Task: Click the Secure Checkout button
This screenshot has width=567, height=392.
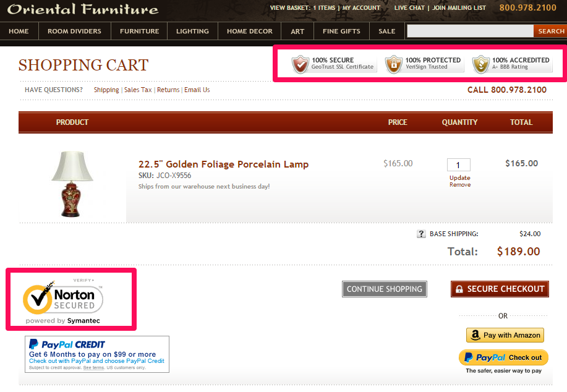Action: (x=500, y=289)
